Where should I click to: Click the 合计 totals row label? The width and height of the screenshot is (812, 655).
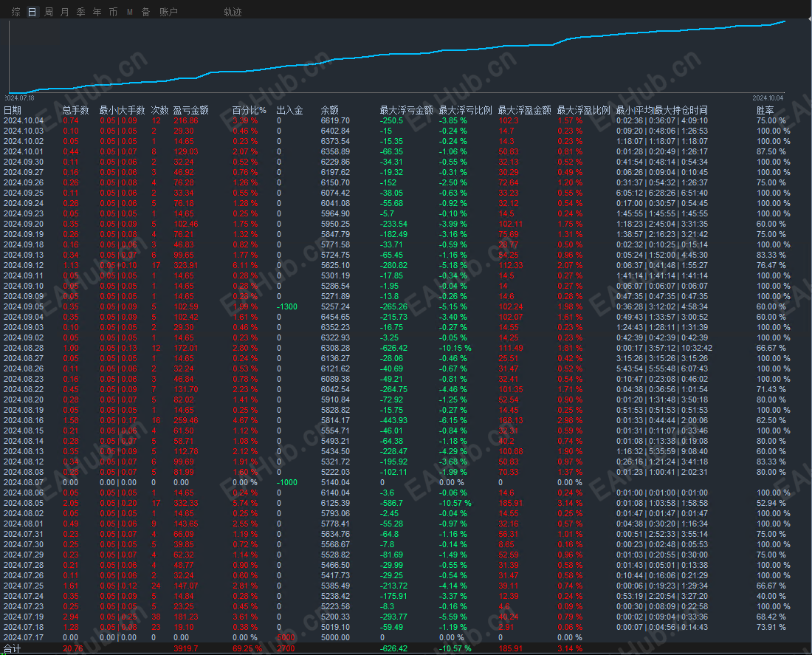[12, 648]
